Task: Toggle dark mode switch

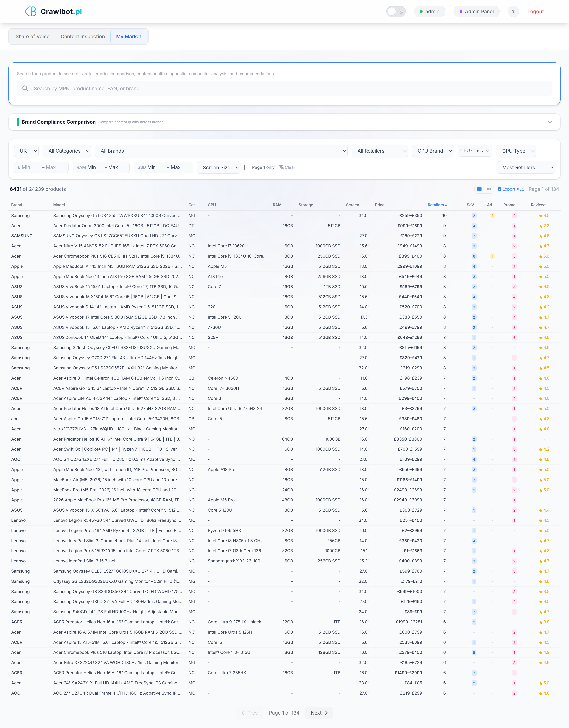Action: click(x=396, y=11)
